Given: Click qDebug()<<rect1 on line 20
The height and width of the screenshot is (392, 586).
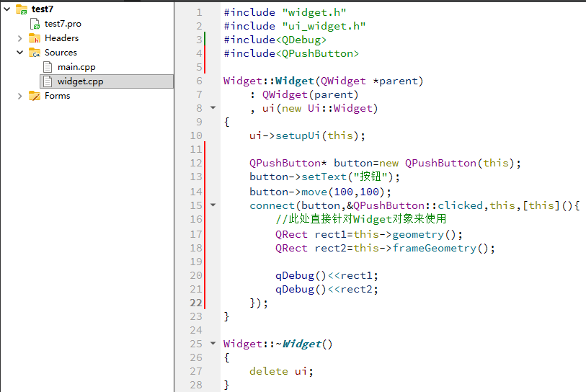Looking at the screenshot, I should (x=324, y=276).
